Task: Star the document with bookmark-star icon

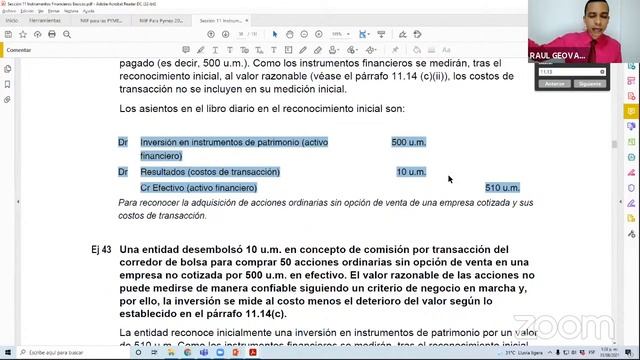Action: tap(23, 34)
